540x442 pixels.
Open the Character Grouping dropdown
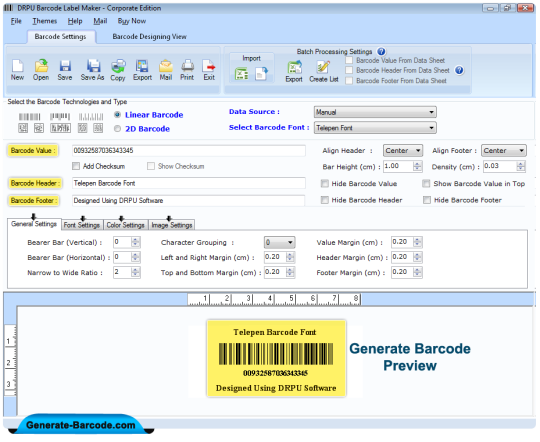pyautogui.click(x=280, y=243)
